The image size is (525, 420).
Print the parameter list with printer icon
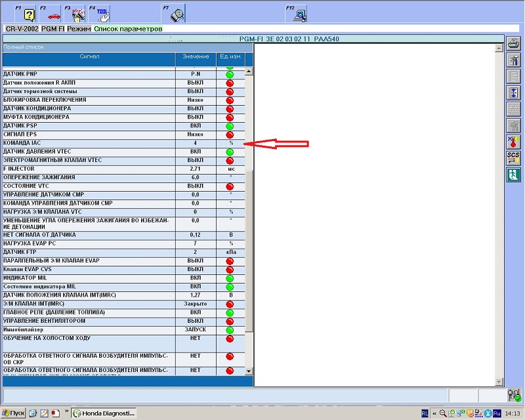pos(513,44)
